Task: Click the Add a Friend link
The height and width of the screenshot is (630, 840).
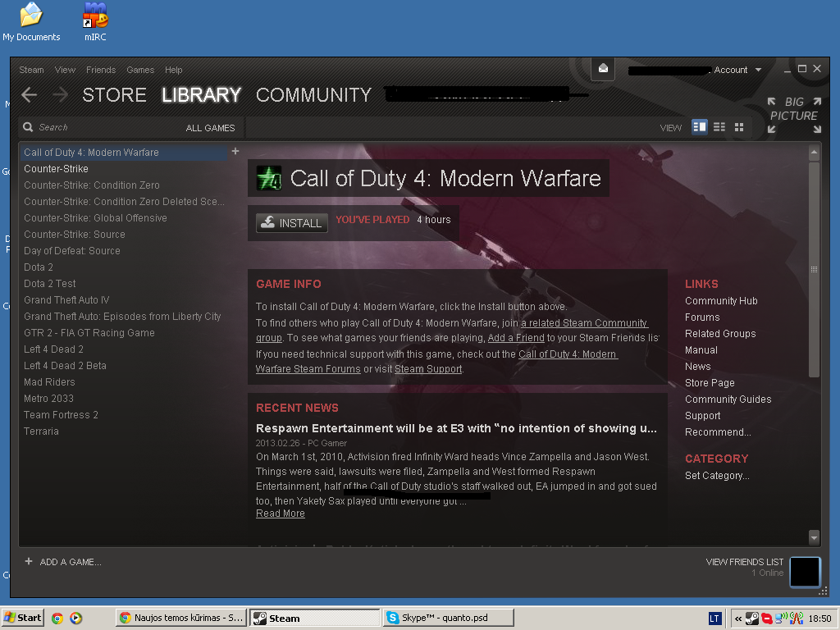Action: (516, 338)
